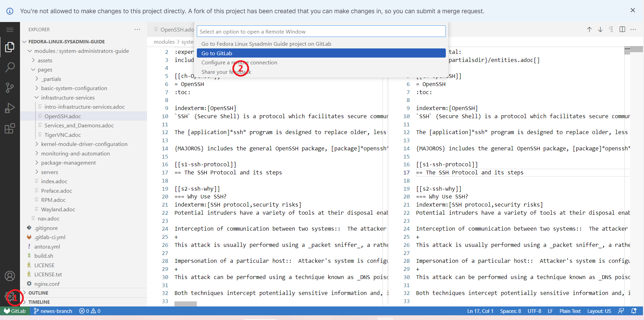Toggle the split inline diff view icon

(x=622, y=29)
